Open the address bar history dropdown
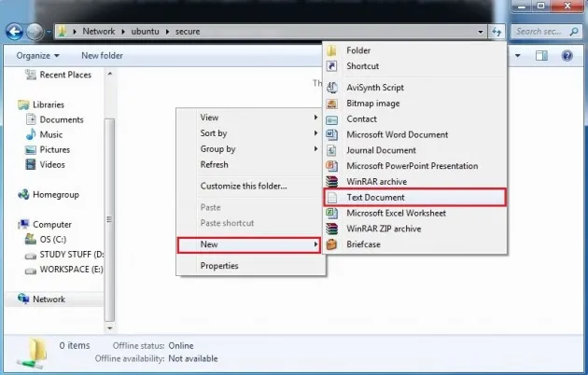 [480, 31]
